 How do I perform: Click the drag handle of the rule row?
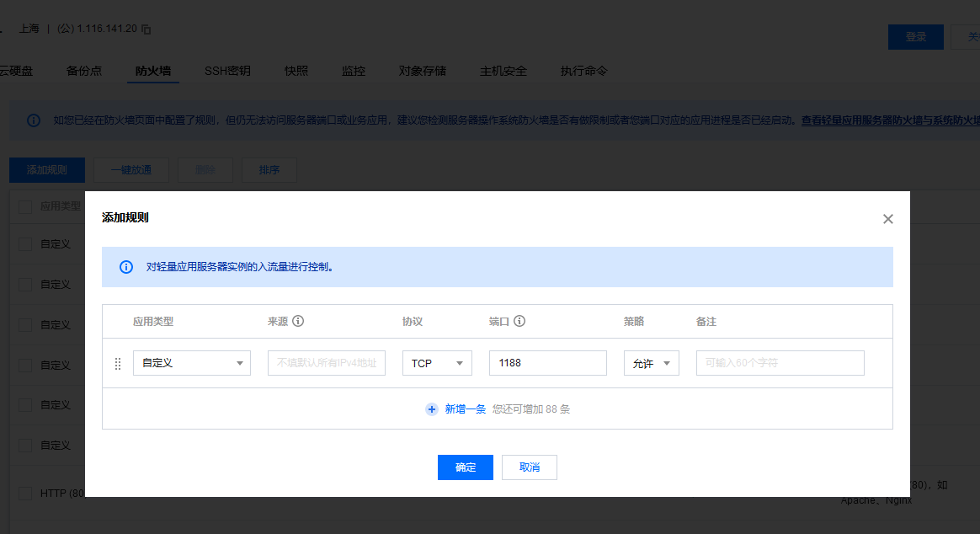(118, 363)
